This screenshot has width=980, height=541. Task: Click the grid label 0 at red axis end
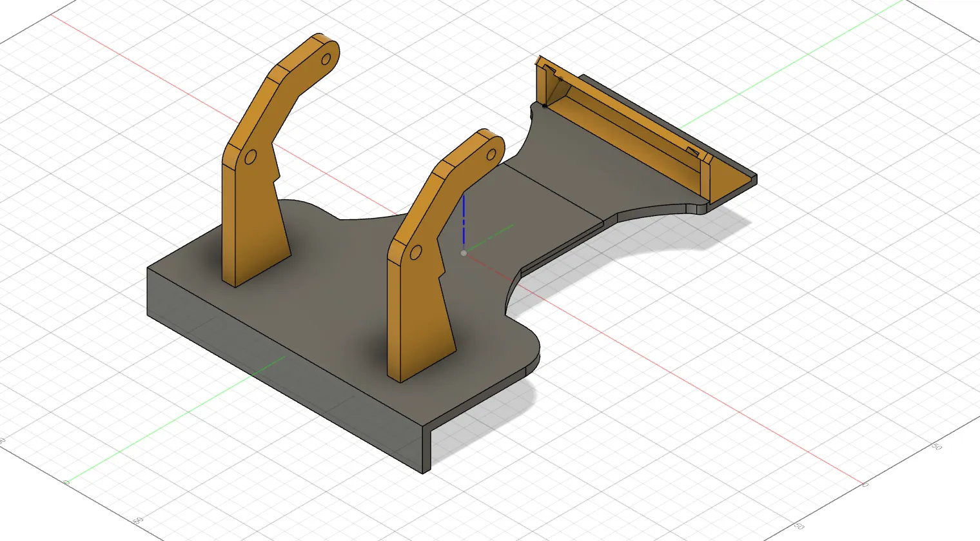pyautogui.click(x=865, y=484)
